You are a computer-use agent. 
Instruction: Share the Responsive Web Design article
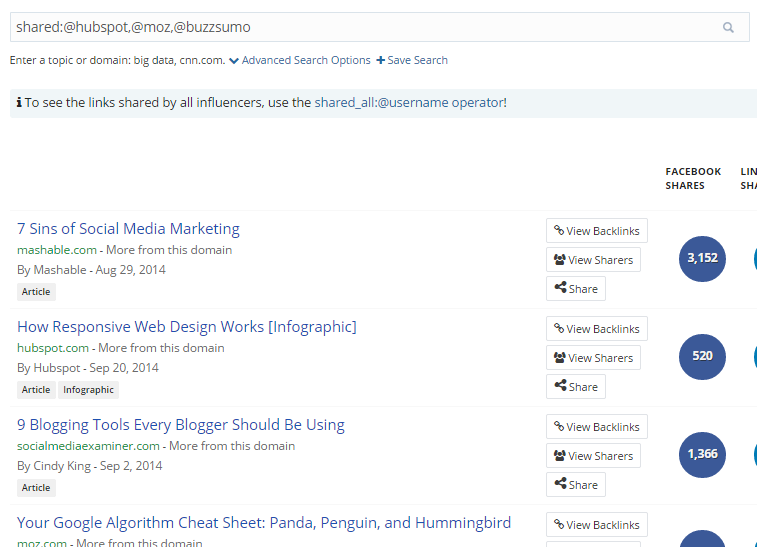click(x=576, y=387)
